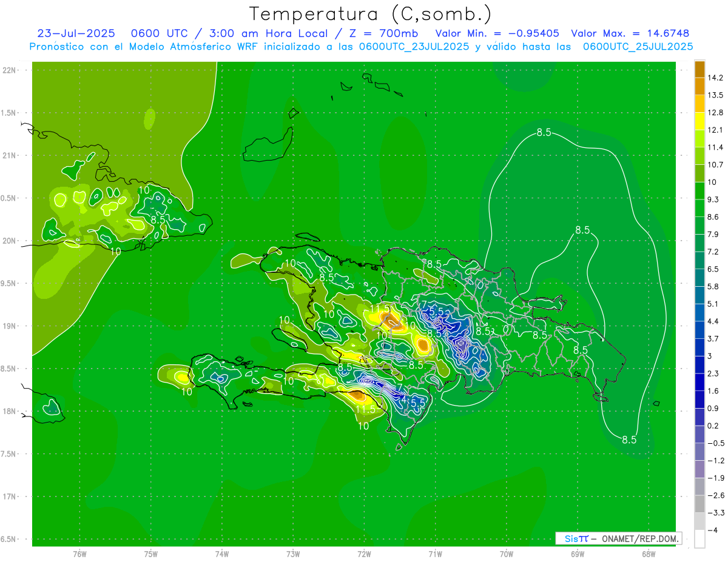Click the latitude axis label "21N"

coord(10,155)
